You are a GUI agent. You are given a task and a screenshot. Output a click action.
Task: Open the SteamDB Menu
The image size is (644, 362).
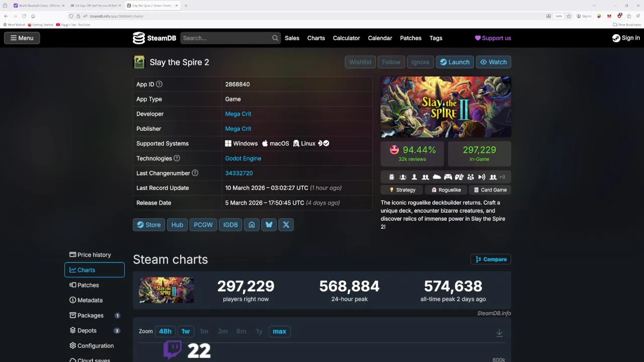(22, 38)
